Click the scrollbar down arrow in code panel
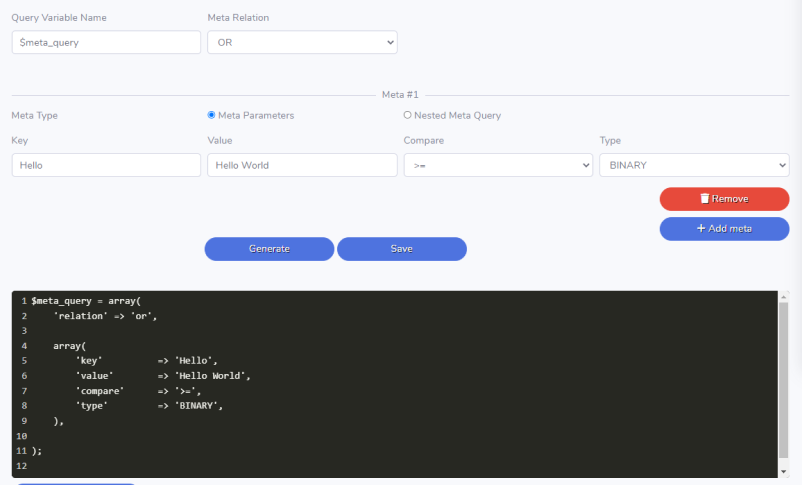The image size is (802, 485). (783, 472)
